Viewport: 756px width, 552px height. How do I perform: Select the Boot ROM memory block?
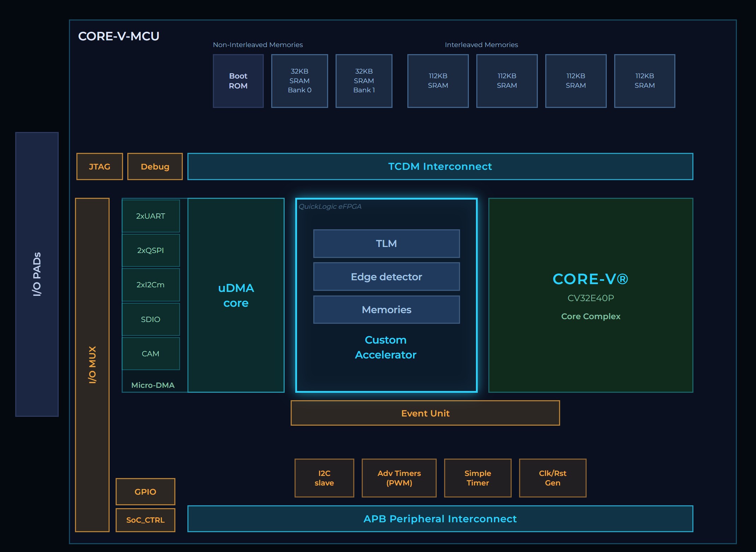pyautogui.click(x=238, y=81)
